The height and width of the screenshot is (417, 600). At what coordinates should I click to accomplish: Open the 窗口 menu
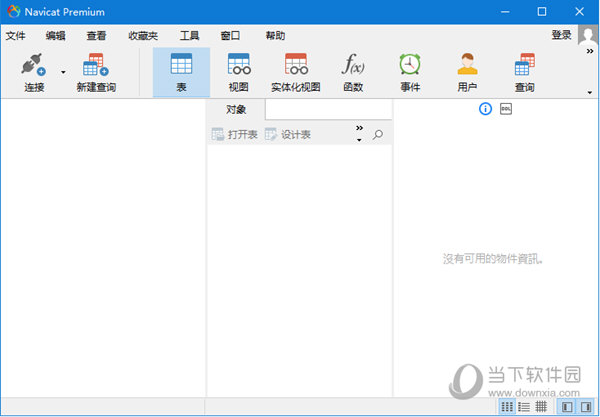coord(230,36)
